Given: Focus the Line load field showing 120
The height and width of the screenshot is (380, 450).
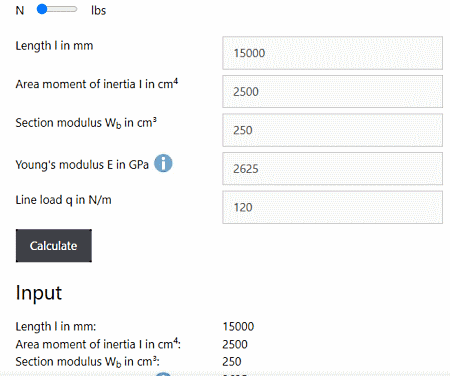Looking at the screenshot, I should click(332, 207).
